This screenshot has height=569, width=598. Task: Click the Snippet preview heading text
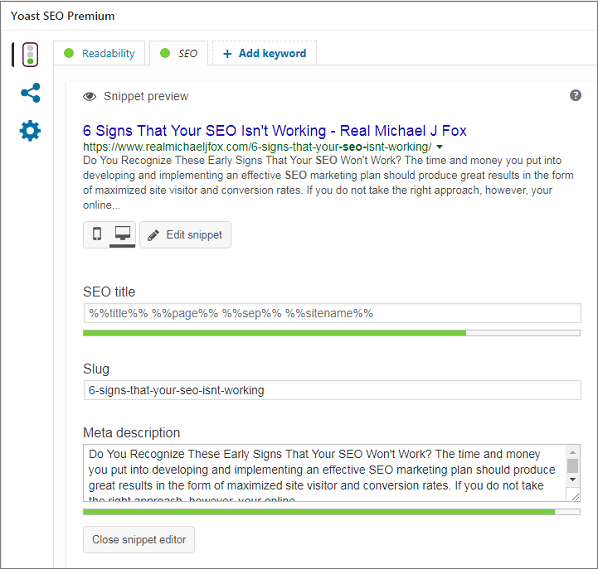(x=146, y=96)
